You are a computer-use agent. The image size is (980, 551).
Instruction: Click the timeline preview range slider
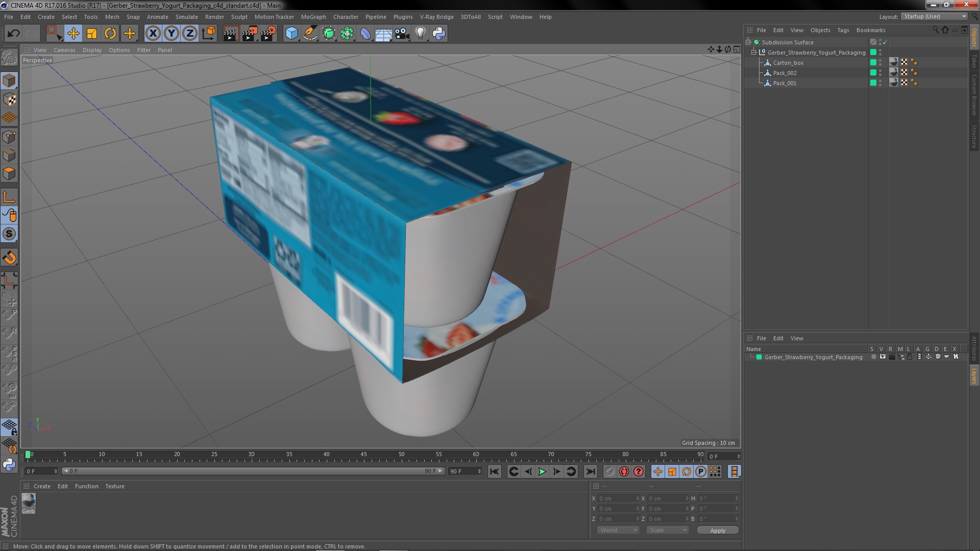pos(254,471)
